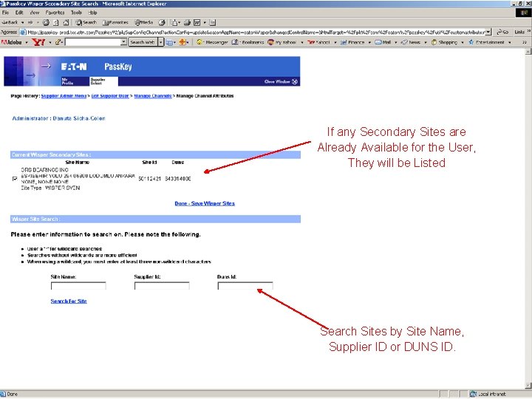Click the vertical scrollbar up arrow

pos(528,52)
